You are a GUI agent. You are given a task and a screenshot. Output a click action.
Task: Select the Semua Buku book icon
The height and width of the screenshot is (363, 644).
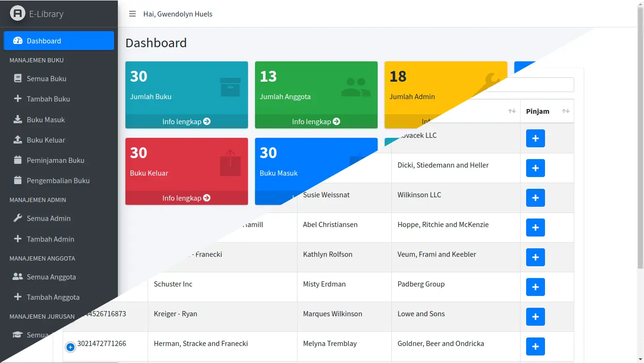click(x=17, y=78)
